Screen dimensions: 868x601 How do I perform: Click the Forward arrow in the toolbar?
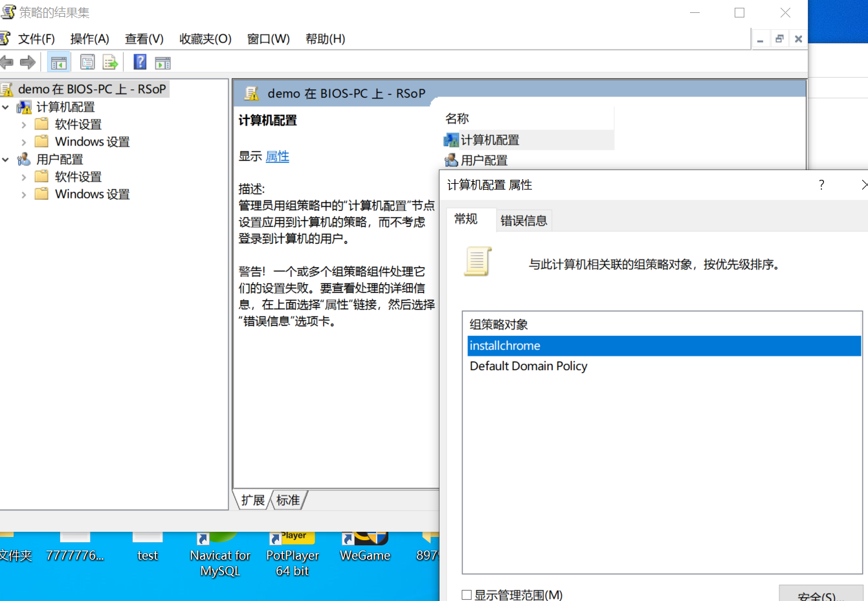point(28,63)
